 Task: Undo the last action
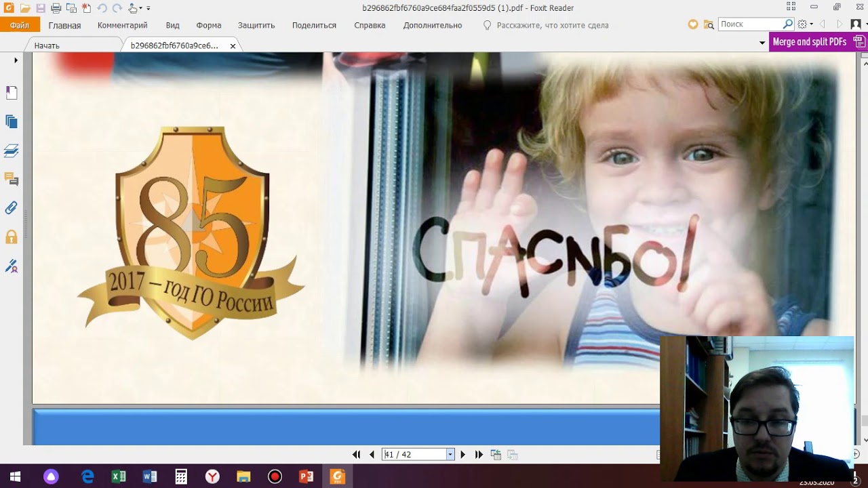click(102, 8)
